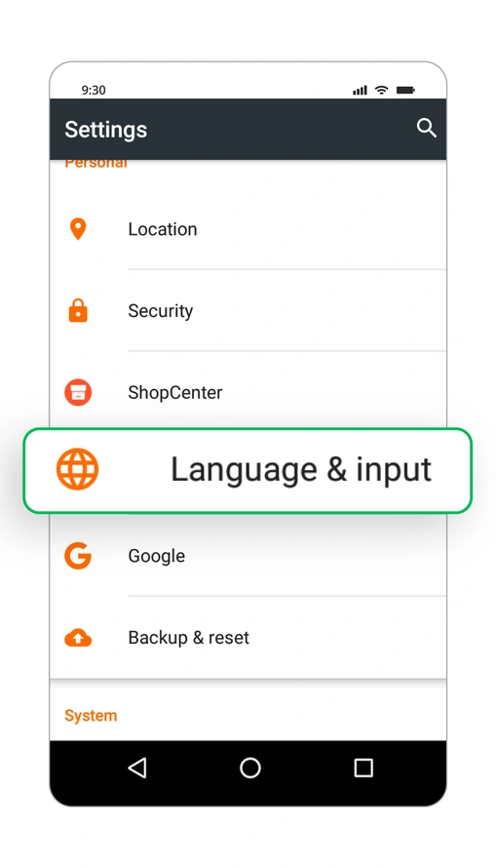The width and height of the screenshot is (496, 868).
Task: Tap the orange Google G icon
Action: (x=78, y=556)
